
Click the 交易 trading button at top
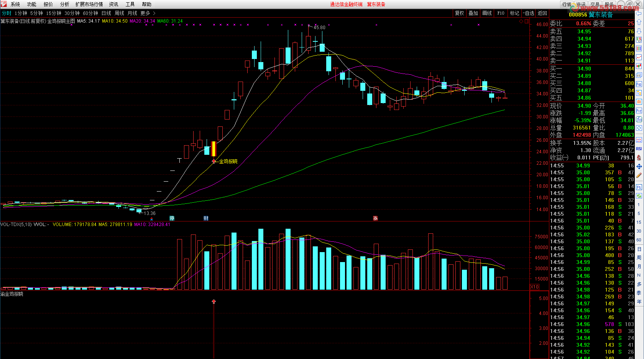[595, 4]
